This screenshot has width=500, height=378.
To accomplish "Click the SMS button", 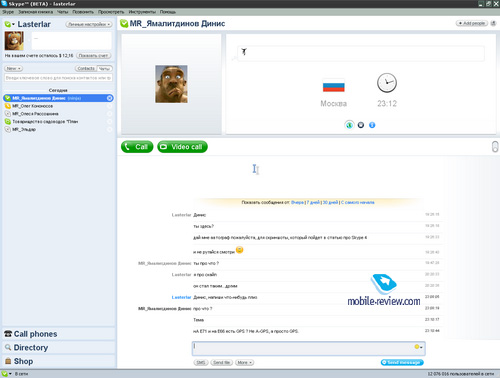I will (x=201, y=363).
